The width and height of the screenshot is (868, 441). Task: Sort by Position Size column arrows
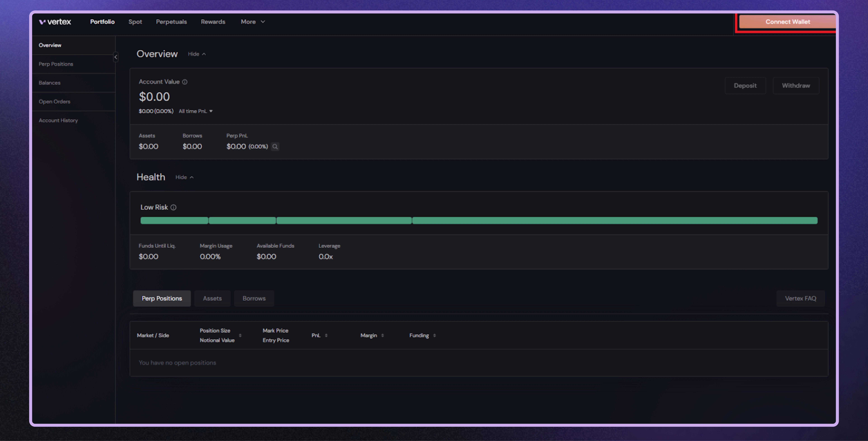[240, 335]
